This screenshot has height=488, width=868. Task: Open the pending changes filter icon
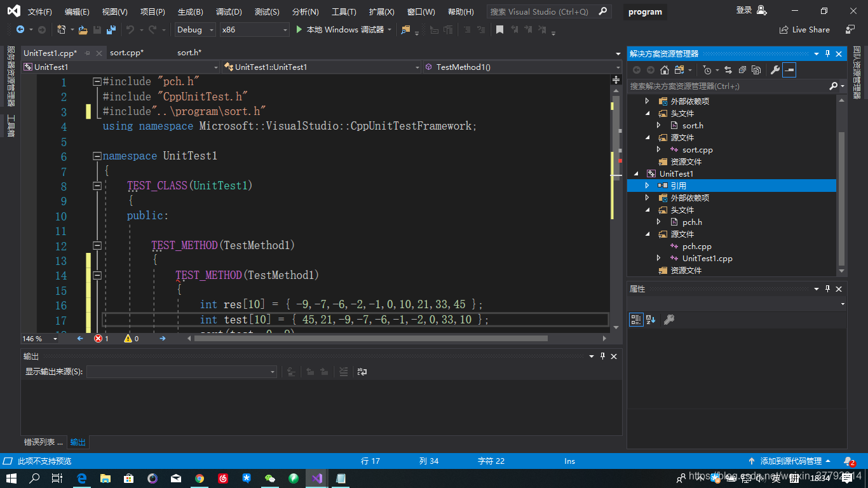pyautogui.click(x=707, y=70)
